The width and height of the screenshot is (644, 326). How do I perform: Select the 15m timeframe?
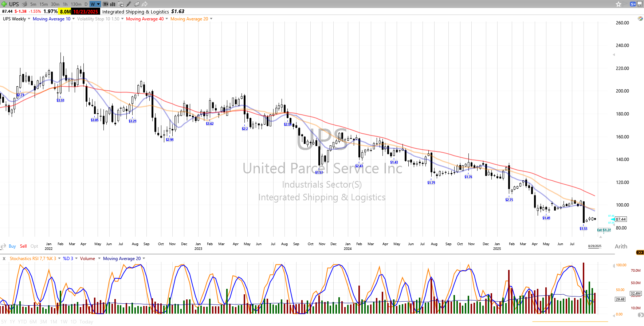(44, 4)
